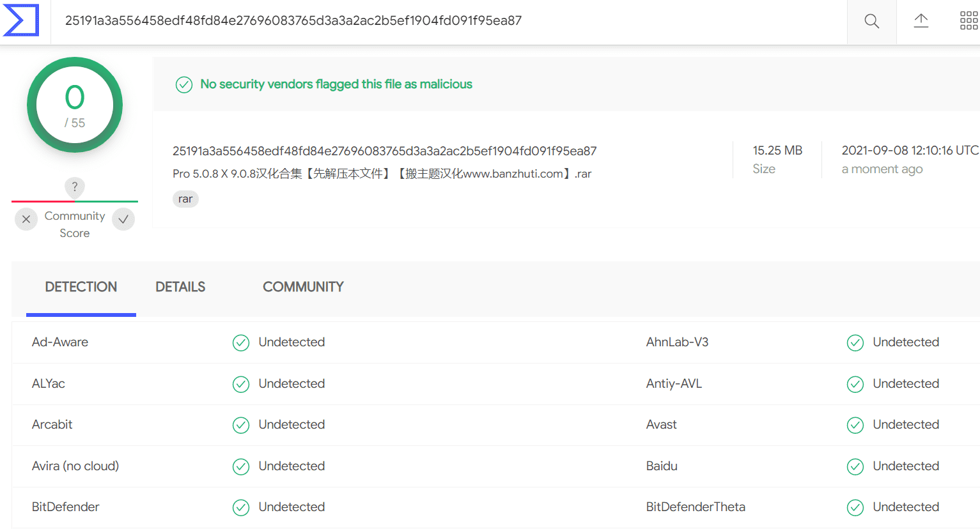Select the Undetected result for Baidu
Viewport: 980px width, 529px height.
pos(906,466)
